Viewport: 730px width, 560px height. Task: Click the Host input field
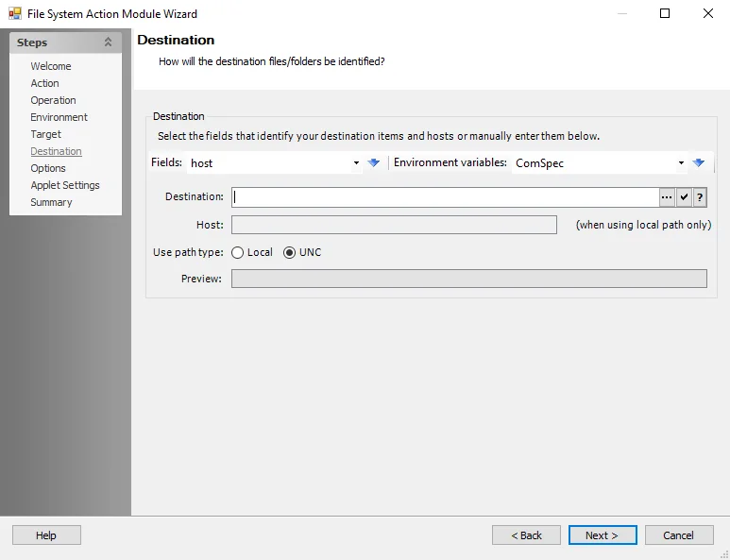click(394, 225)
